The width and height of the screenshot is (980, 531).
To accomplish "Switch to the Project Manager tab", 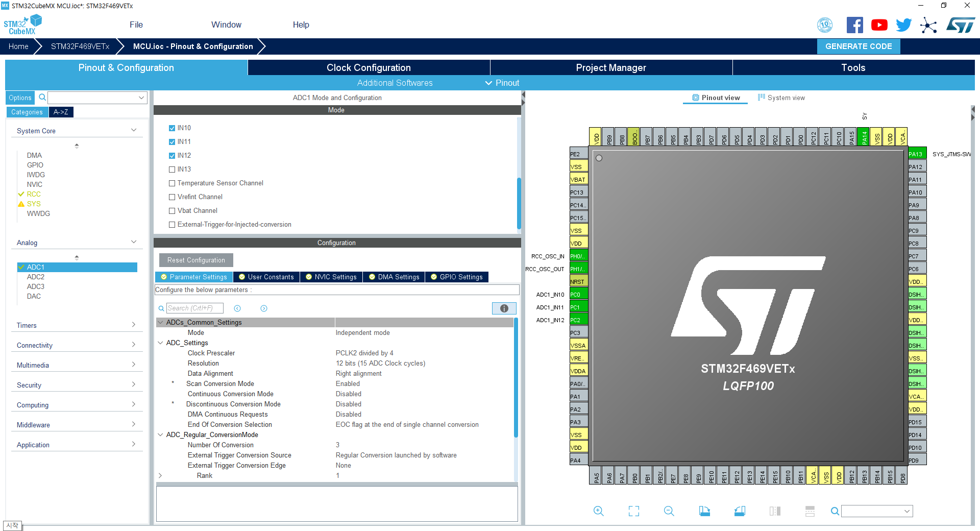I will tap(611, 67).
